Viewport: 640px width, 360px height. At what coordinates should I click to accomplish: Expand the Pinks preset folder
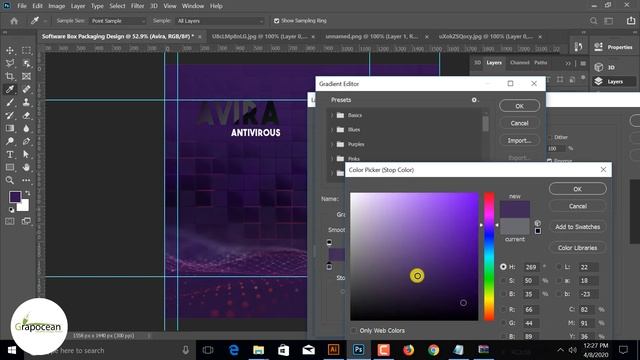click(x=332, y=159)
